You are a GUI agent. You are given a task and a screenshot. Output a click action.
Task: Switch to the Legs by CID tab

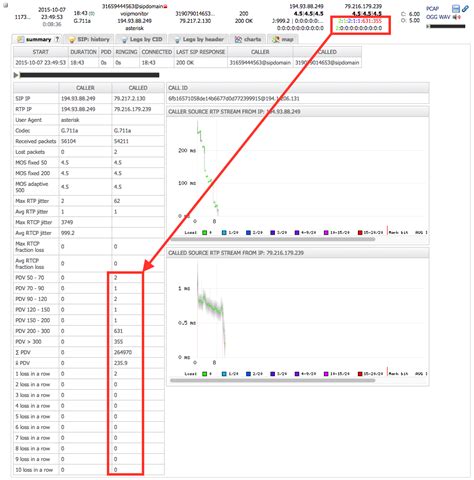pos(142,39)
